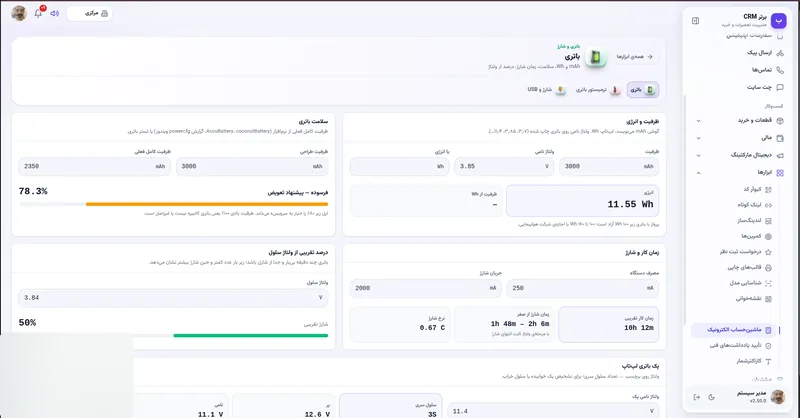Collapse the sidebar with the panel icon
The width and height of the screenshot is (800, 418).
pos(695,21)
